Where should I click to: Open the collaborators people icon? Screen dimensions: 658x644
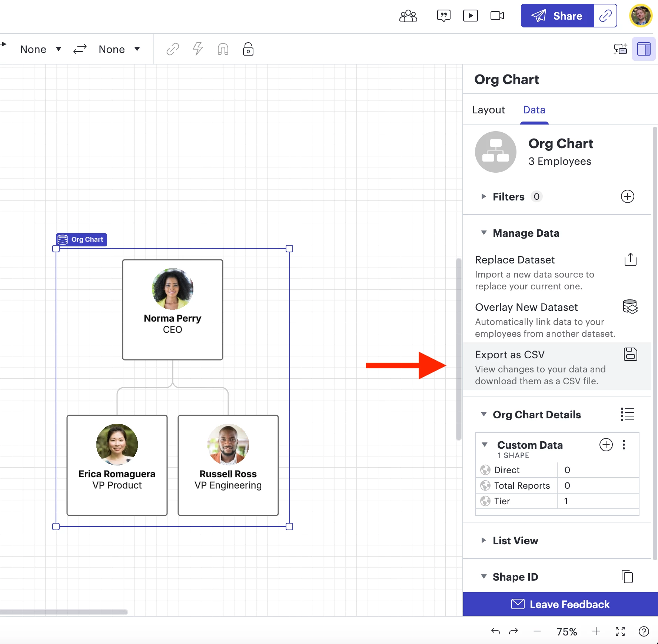[408, 16]
